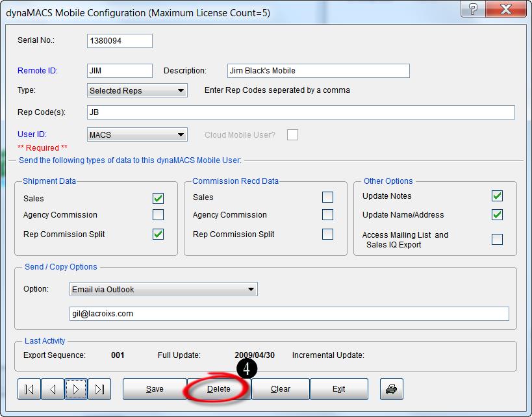532x417 pixels.
Task: Open the Type dropdown showing Selected Reps
Action: click(x=137, y=90)
